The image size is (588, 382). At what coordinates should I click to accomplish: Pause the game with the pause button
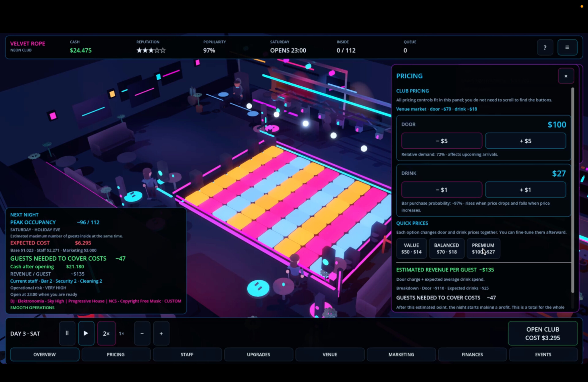point(67,333)
